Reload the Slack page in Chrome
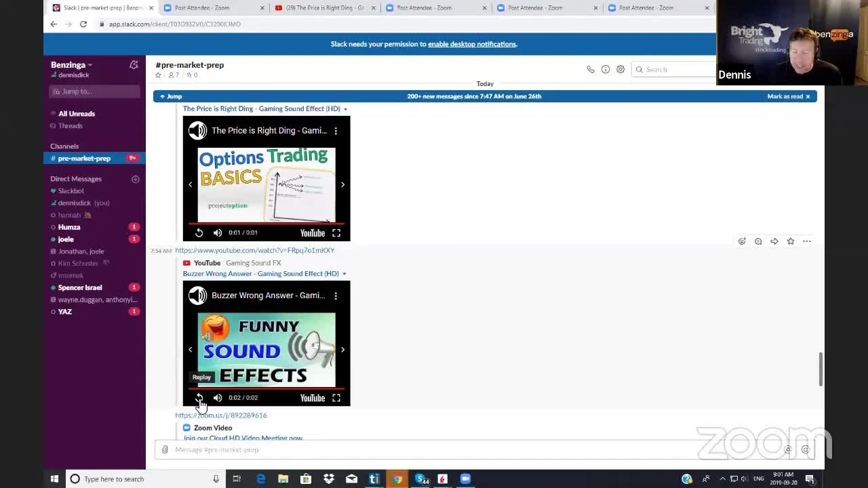Viewport: 868px width, 488px height. pos(83,24)
